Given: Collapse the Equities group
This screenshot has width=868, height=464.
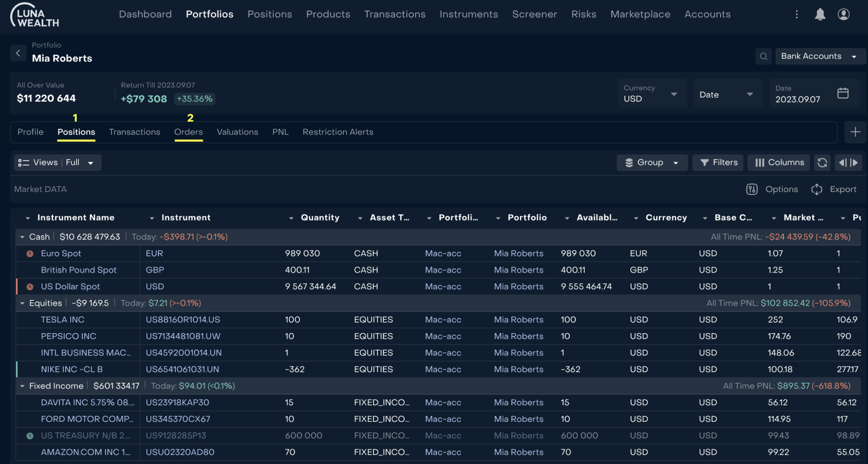Looking at the screenshot, I should click(22, 303).
